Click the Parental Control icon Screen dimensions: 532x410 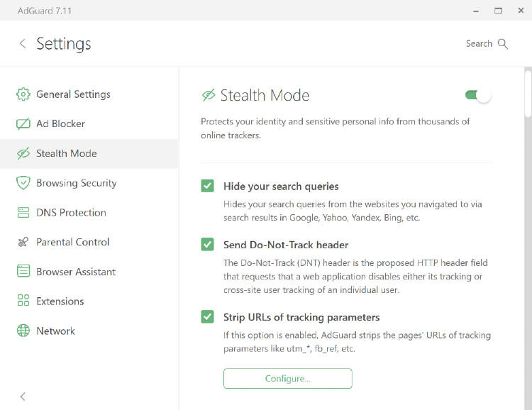point(23,243)
